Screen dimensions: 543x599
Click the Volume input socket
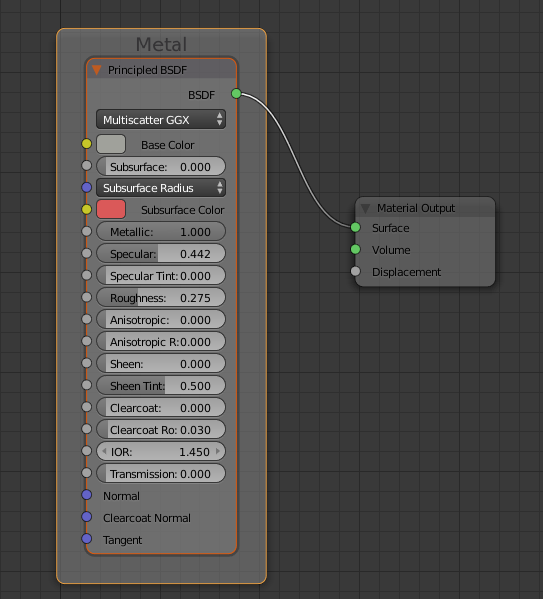pyautogui.click(x=355, y=249)
